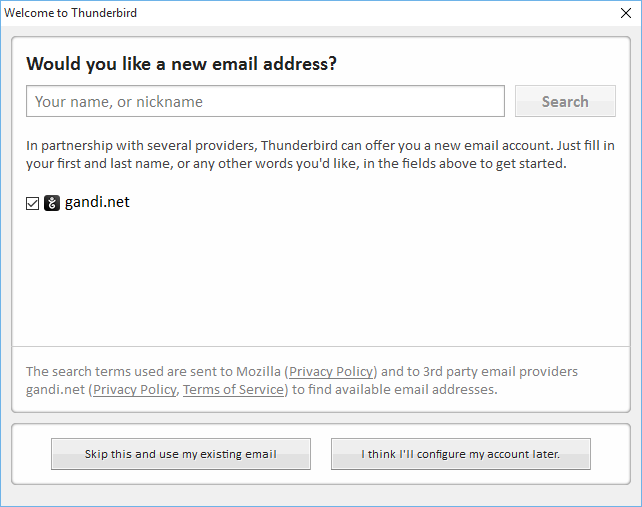The height and width of the screenshot is (507, 642).
Task: Choose 'I think I'll configure my account later'
Action: (x=461, y=454)
